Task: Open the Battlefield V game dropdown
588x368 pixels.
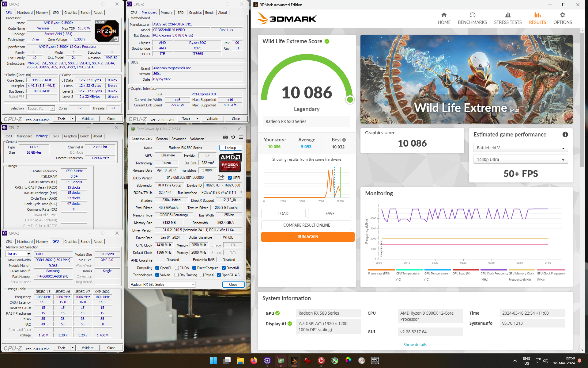Action: tap(520, 148)
